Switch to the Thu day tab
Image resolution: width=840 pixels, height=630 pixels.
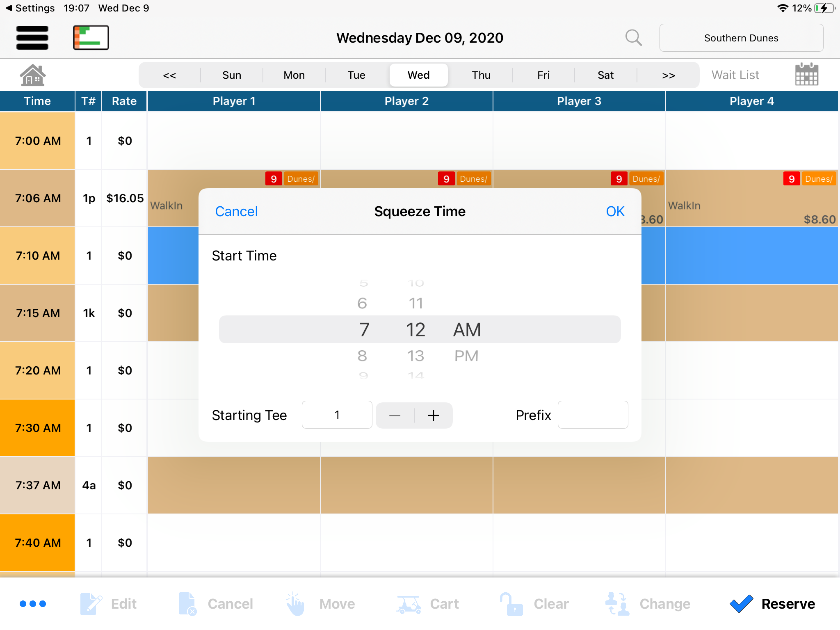point(481,75)
